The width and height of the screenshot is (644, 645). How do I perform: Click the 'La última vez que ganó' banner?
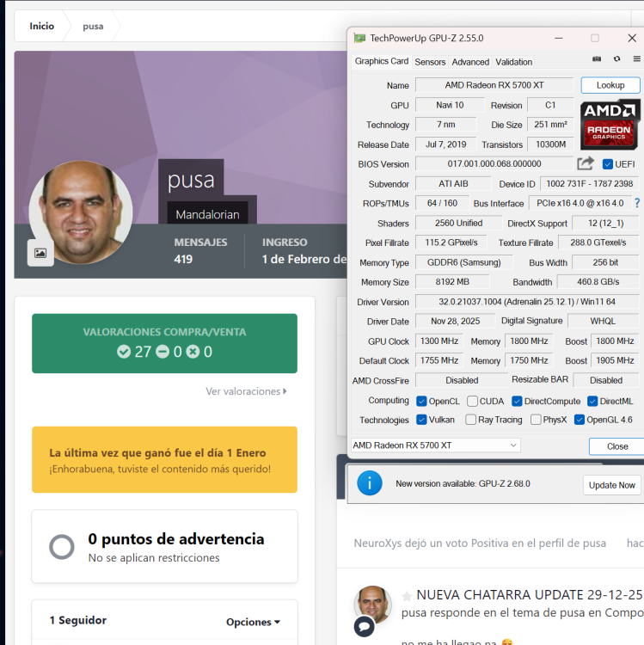pos(164,459)
